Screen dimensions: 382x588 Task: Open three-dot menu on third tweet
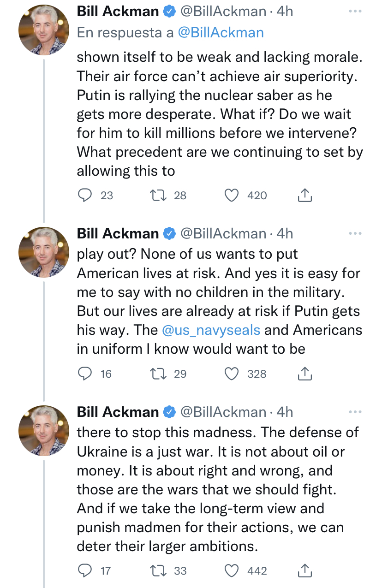click(355, 412)
